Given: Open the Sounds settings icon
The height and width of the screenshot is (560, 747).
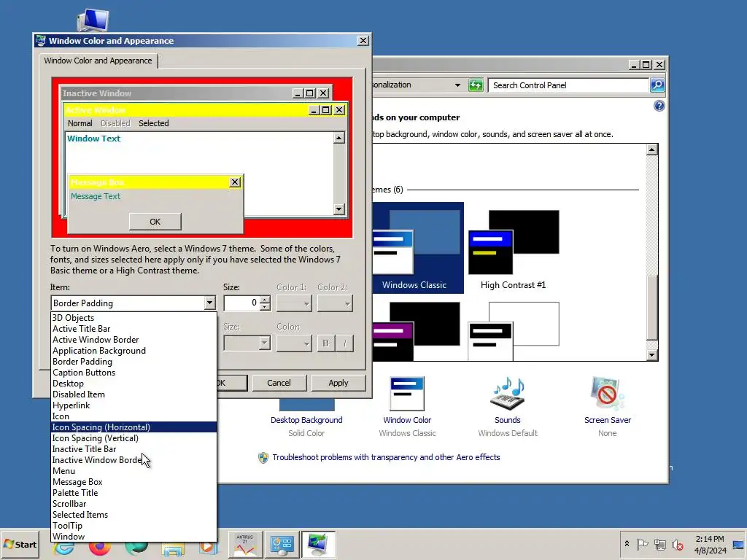Looking at the screenshot, I should pyautogui.click(x=508, y=394).
